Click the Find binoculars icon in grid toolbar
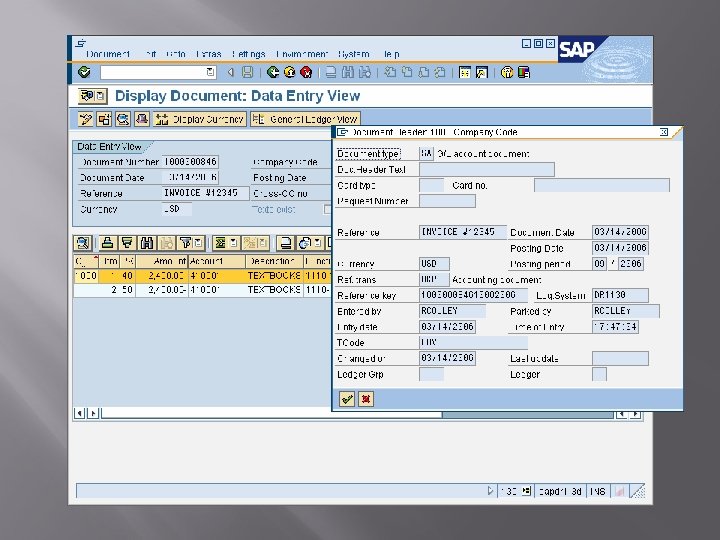The width and height of the screenshot is (720, 540). tap(147, 242)
